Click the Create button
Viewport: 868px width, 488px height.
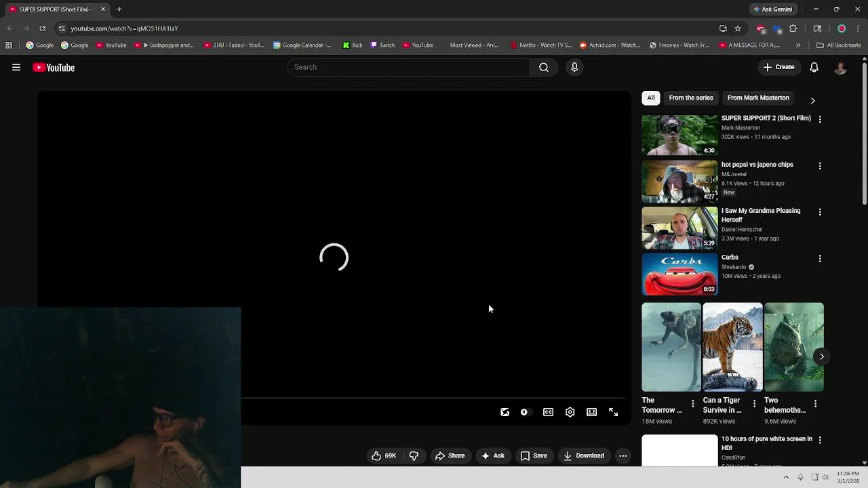click(x=778, y=67)
